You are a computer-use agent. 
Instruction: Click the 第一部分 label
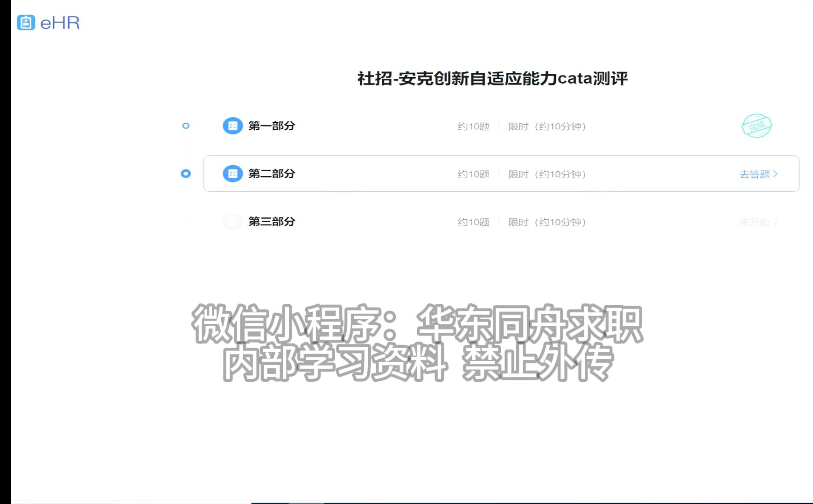click(272, 126)
